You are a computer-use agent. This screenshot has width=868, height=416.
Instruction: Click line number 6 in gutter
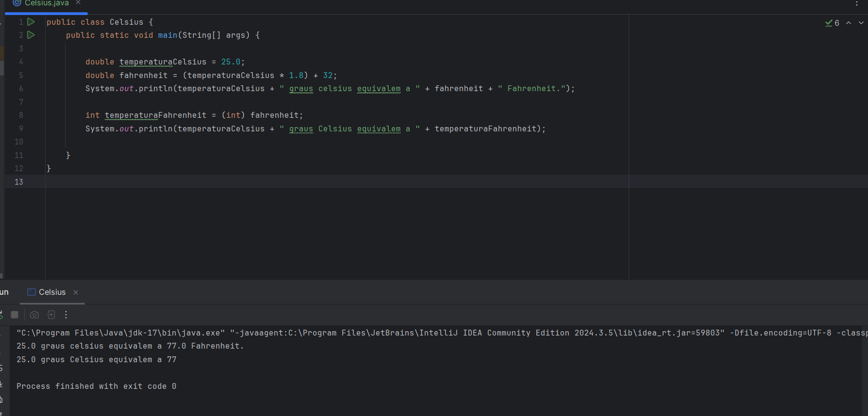coord(21,89)
